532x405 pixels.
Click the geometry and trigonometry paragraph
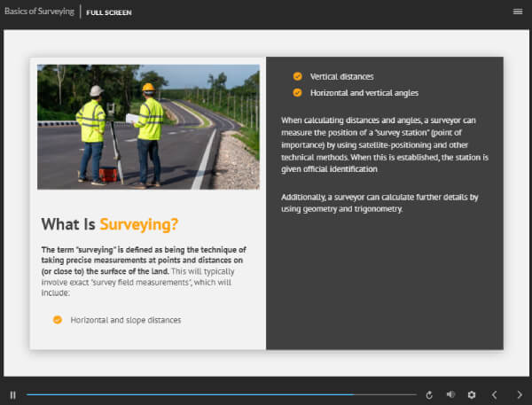379,202
